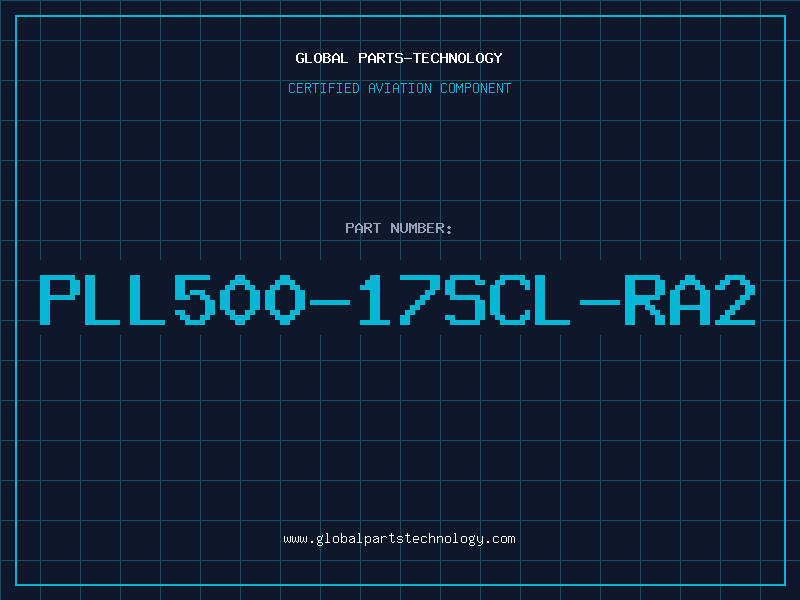Select part number PLL500-17SCL-RA2
The width and height of the screenshot is (800, 600).
pos(397,300)
